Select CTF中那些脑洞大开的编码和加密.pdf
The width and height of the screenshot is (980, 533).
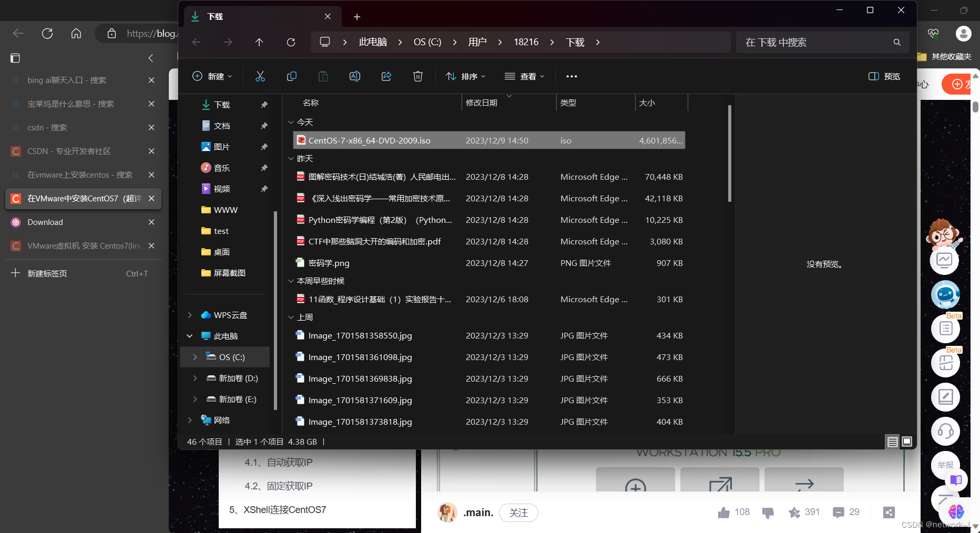click(489, 241)
